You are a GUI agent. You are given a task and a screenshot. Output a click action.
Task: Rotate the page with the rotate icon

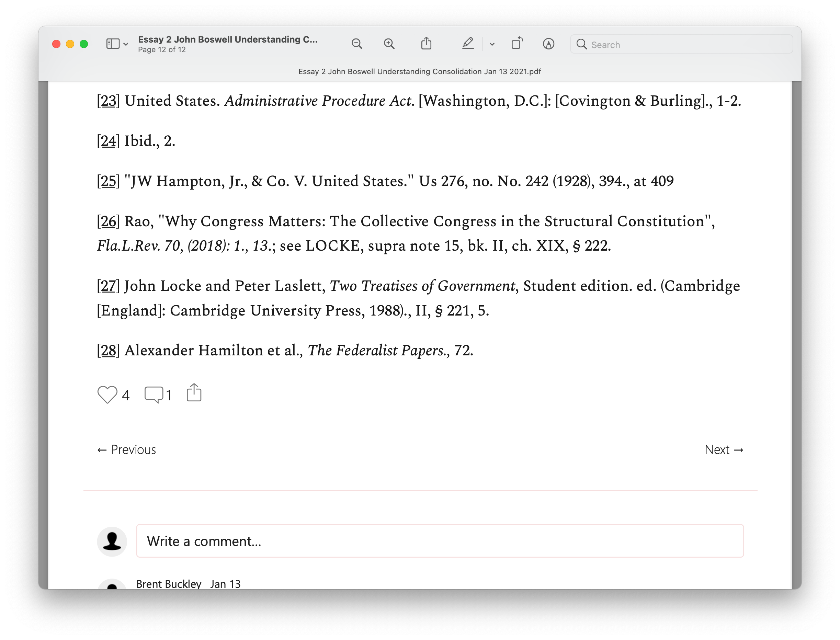point(517,43)
